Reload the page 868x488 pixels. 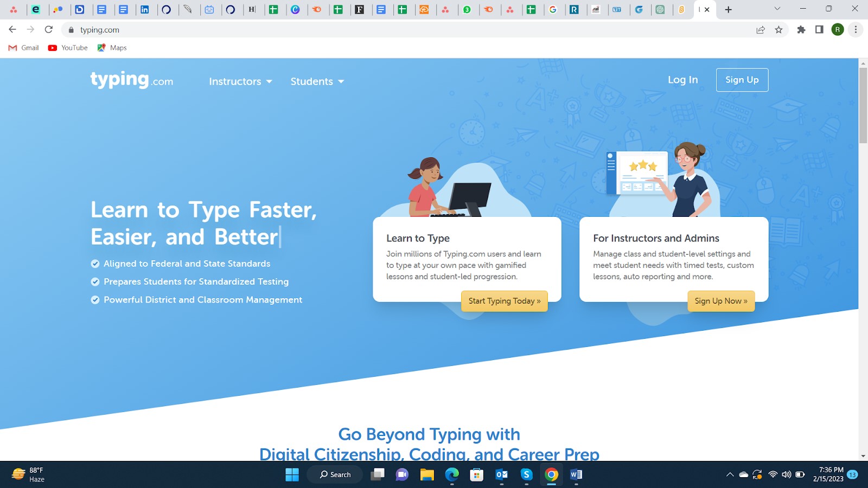click(x=49, y=30)
